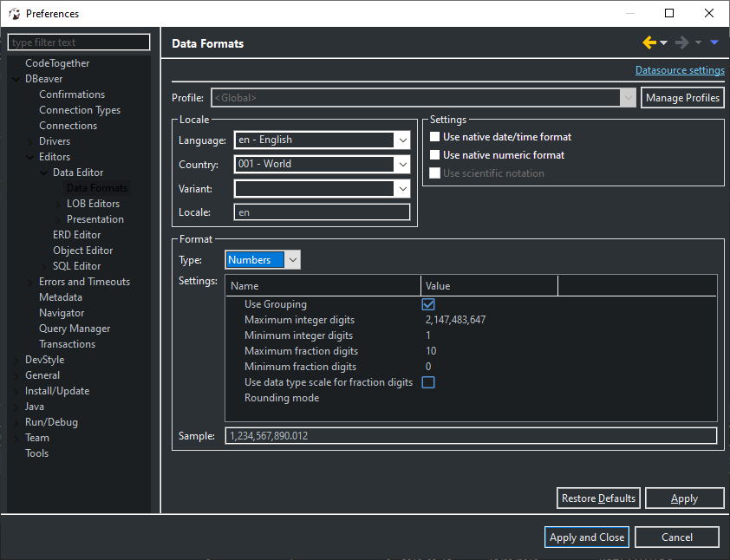
Task: Expand the Team tree node
Action: pyautogui.click(x=16, y=438)
